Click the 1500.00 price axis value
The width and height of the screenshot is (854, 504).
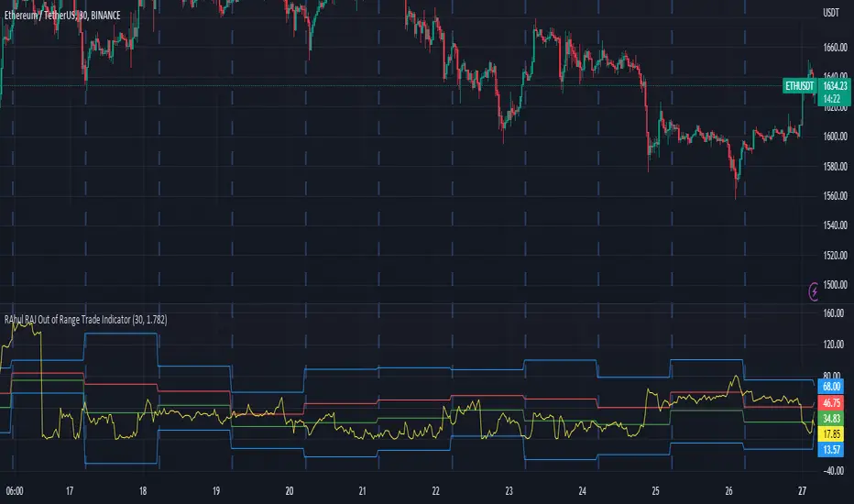835,284
